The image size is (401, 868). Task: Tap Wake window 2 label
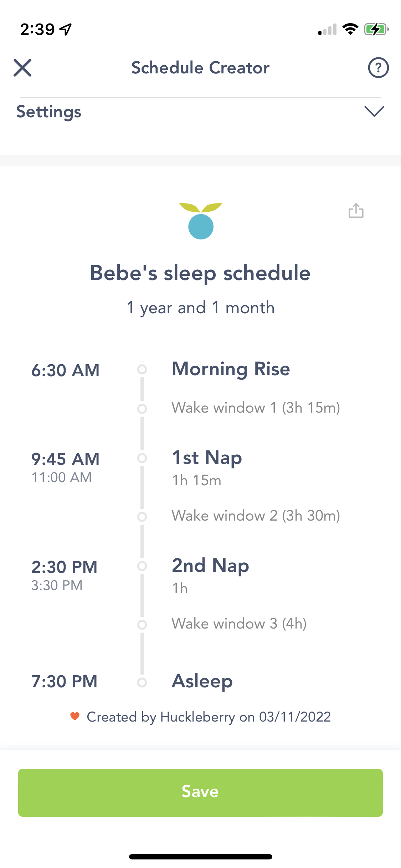point(256,516)
